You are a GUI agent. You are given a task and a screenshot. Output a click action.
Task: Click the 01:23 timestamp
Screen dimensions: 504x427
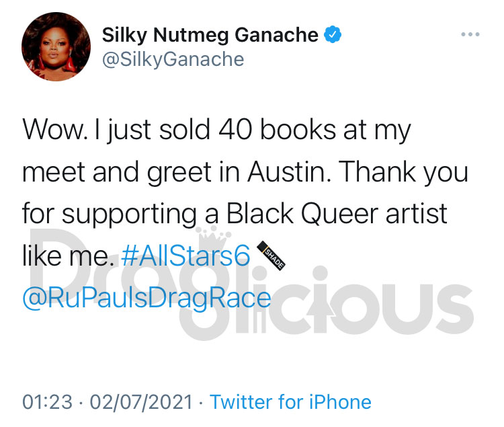pos(47,402)
